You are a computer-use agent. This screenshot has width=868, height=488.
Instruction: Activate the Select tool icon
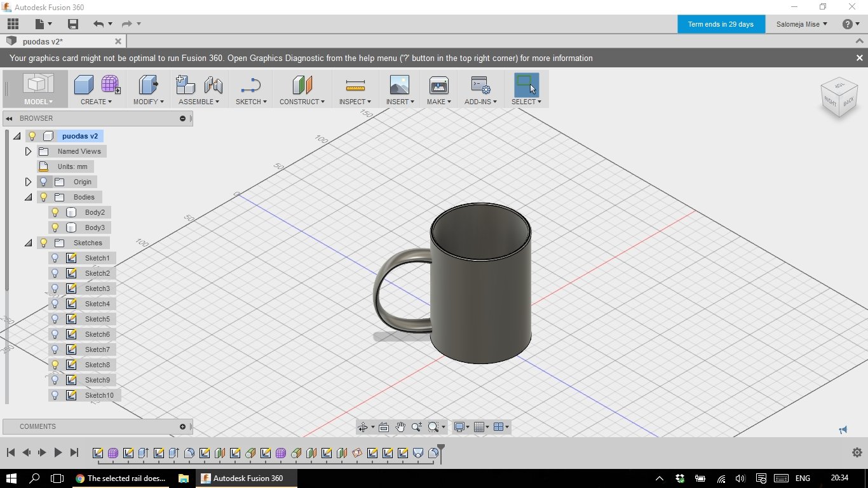coord(526,85)
